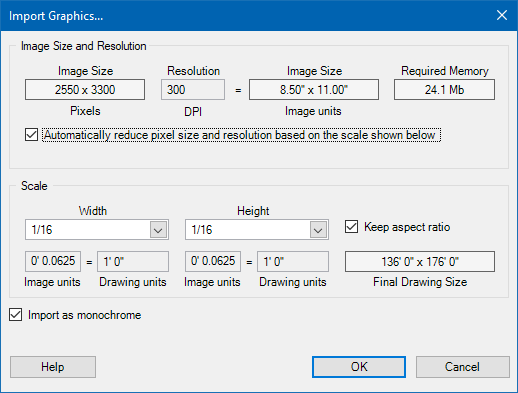Screen dimensions: 518x393
Task: Close the Import Graphics dialog
Action: 502,15
